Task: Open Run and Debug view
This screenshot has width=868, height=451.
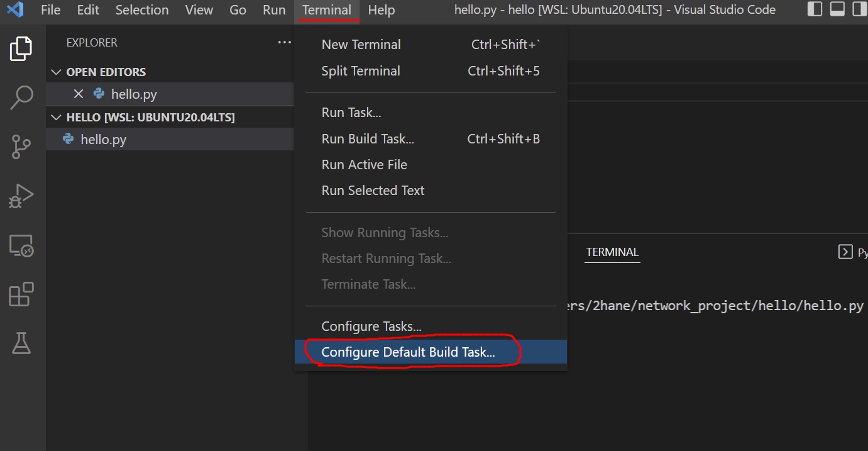Action: pyautogui.click(x=21, y=196)
